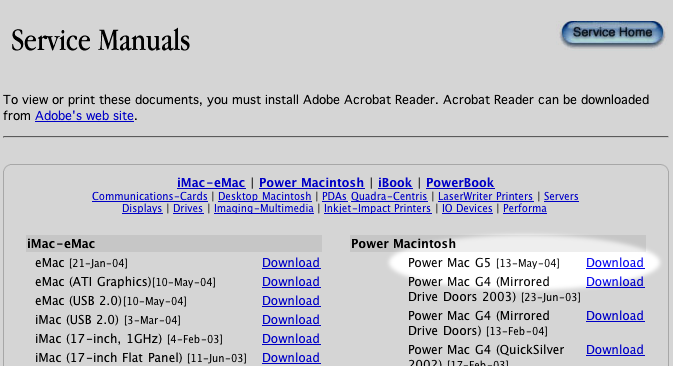Download the iMac (USB 2.0) manual
Image resolution: width=673 pixels, height=366 pixels.
(x=291, y=320)
